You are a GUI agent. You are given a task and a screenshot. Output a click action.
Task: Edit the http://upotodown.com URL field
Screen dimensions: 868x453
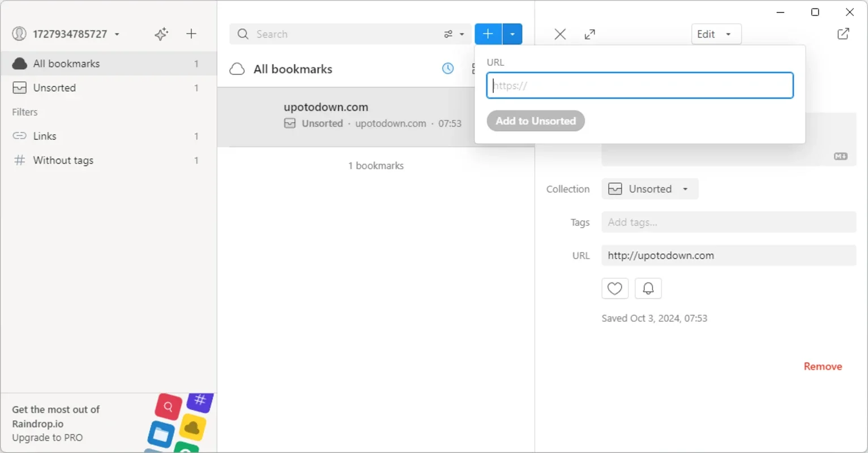tap(729, 255)
